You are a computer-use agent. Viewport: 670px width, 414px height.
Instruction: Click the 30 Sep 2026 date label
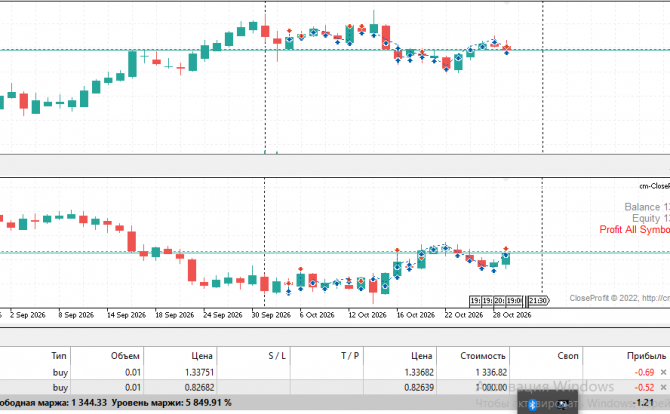tap(271, 315)
